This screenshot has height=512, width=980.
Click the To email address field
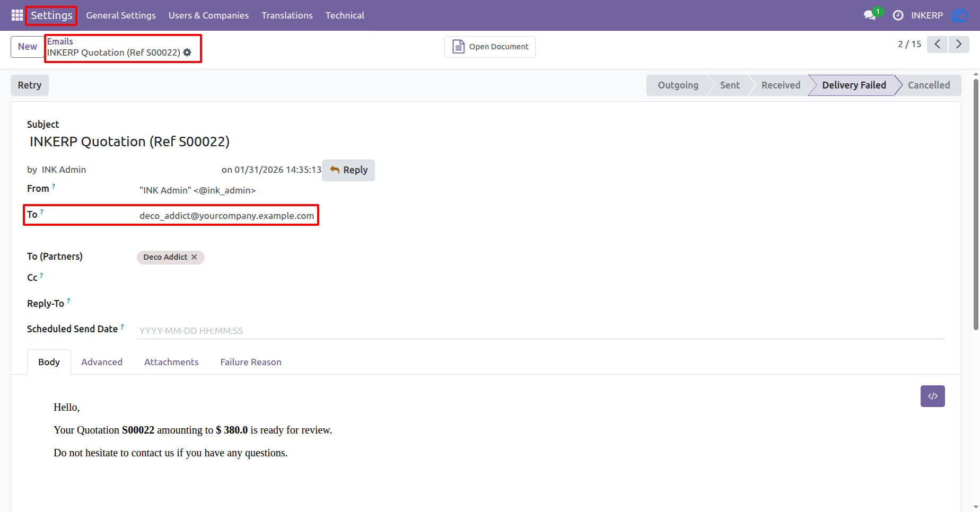(227, 216)
